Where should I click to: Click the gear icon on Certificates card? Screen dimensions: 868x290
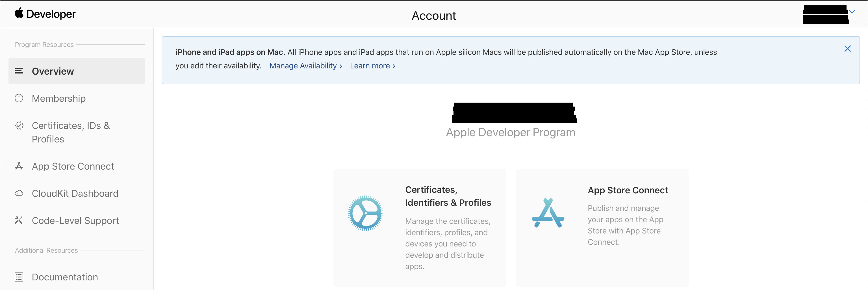366,213
